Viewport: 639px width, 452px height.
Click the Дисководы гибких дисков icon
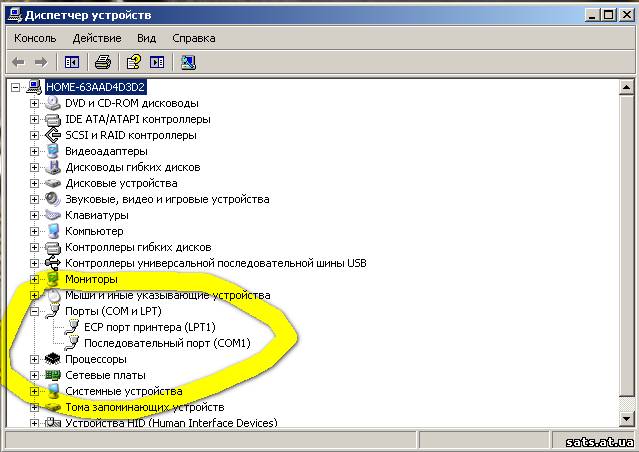pyautogui.click(x=53, y=167)
